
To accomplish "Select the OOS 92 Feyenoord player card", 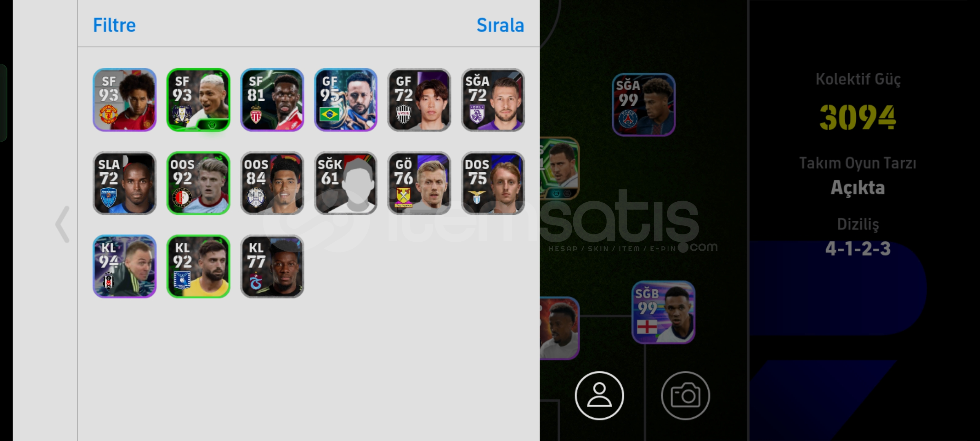I will 198,183.
